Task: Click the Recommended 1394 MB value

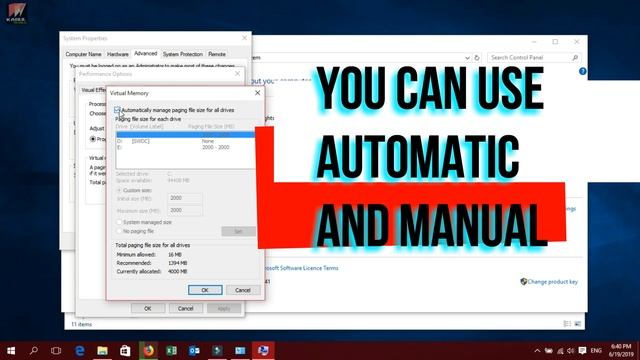Action: click(x=178, y=263)
